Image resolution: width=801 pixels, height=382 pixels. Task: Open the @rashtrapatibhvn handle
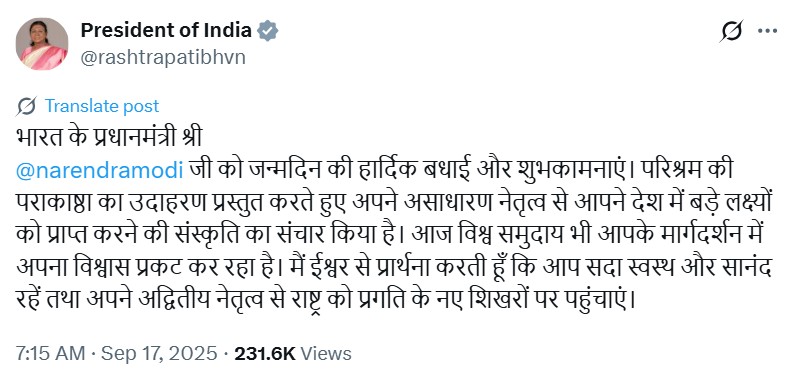coord(163,57)
